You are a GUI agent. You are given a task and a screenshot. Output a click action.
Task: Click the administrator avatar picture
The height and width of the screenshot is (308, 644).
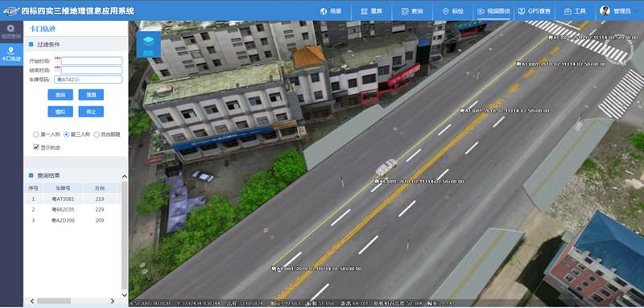[x=605, y=11]
